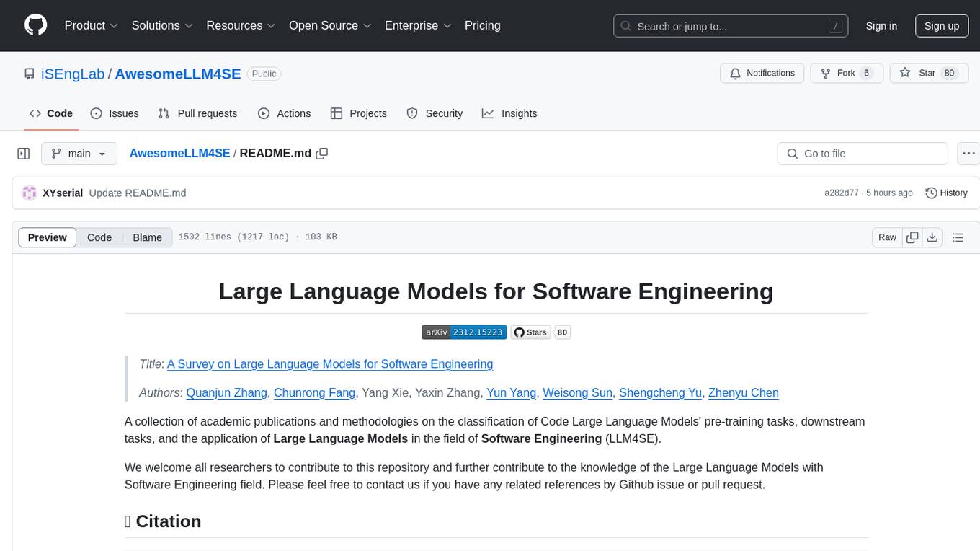Viewport: 980px width, 551px height.
Task: Switch to Code view
Action: (99, 237)
